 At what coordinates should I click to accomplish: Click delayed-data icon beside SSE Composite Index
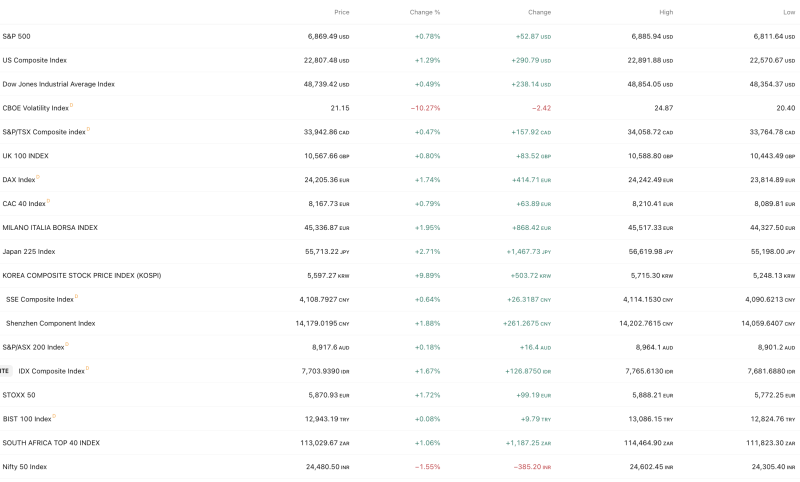[77, 296]
